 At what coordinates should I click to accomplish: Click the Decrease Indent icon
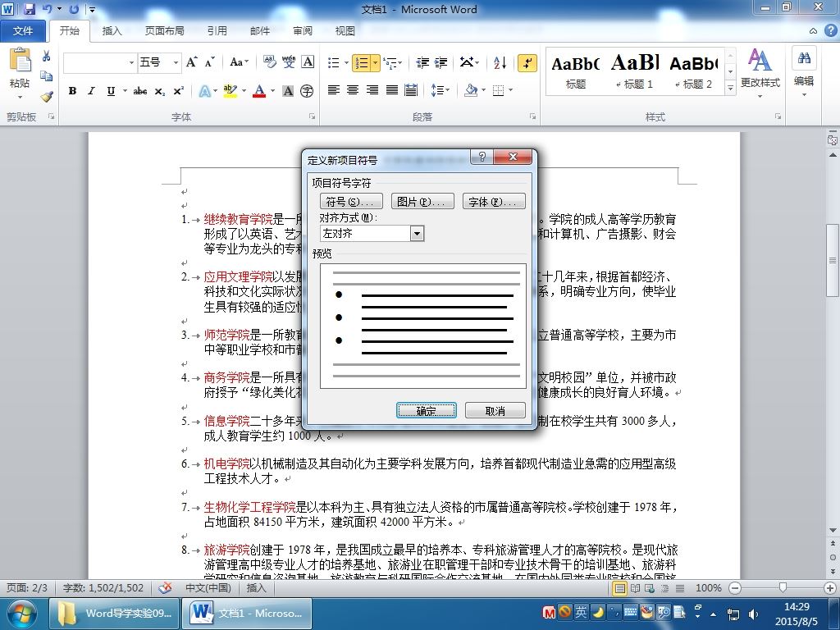pos(422,62)
